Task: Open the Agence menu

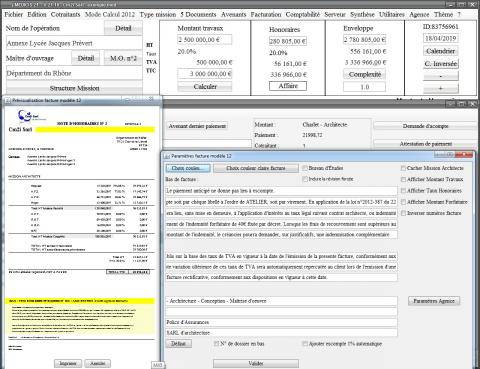Action: (x=419, y=15)
